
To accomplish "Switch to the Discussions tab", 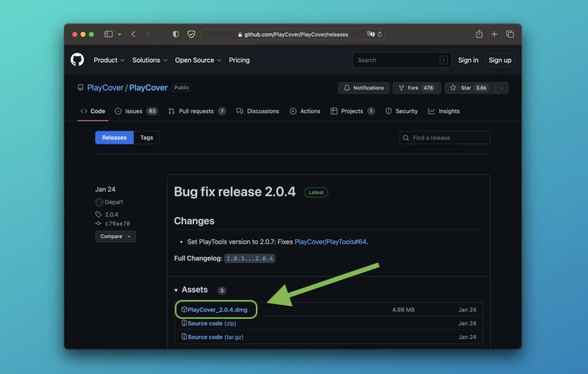I will [258, 111].
